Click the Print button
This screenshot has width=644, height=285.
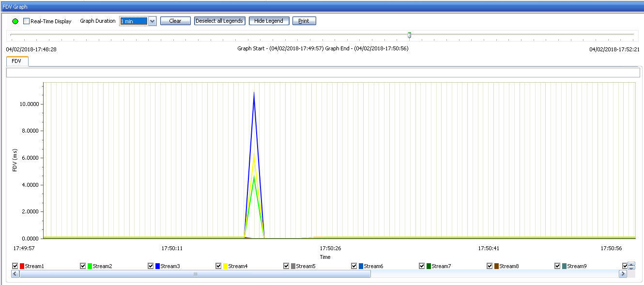[x=304, y=21]
